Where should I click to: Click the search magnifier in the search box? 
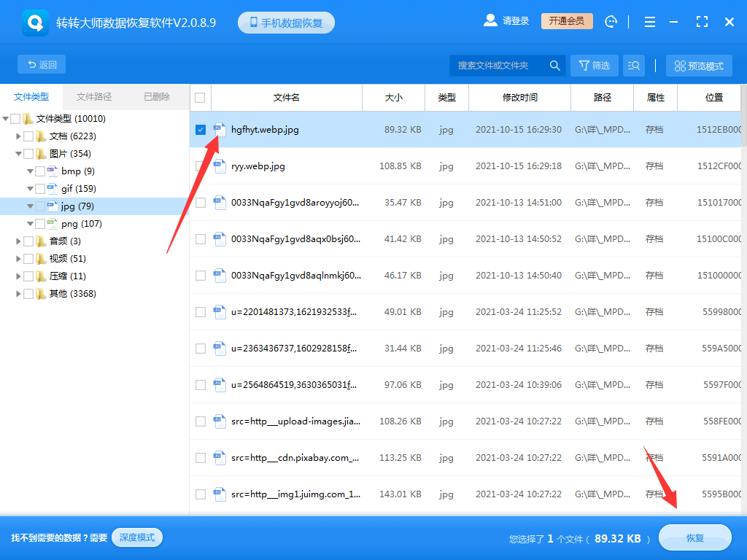pos(554,65)
